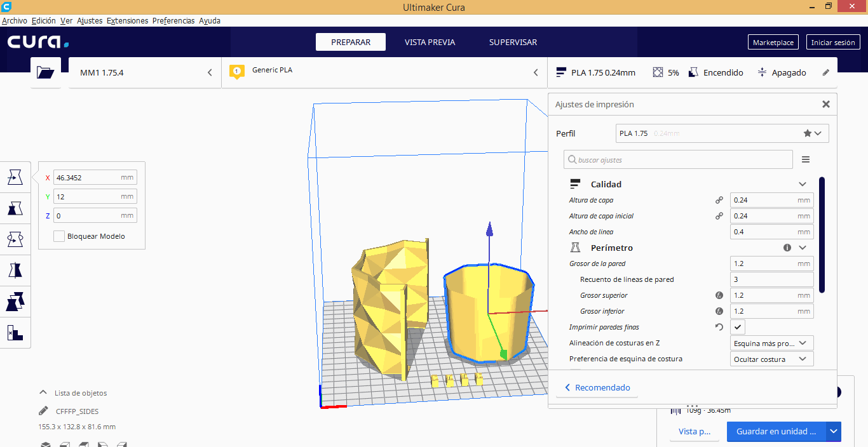868x447 pixels.
Task: Click the Marketplace button
Action: tap(773, 43)
